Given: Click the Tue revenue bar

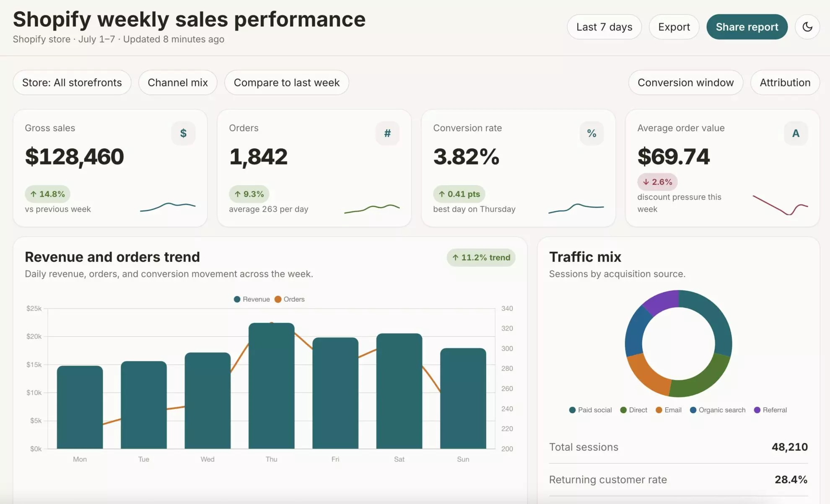Looking at the screenshot, I should click(144, 405).
